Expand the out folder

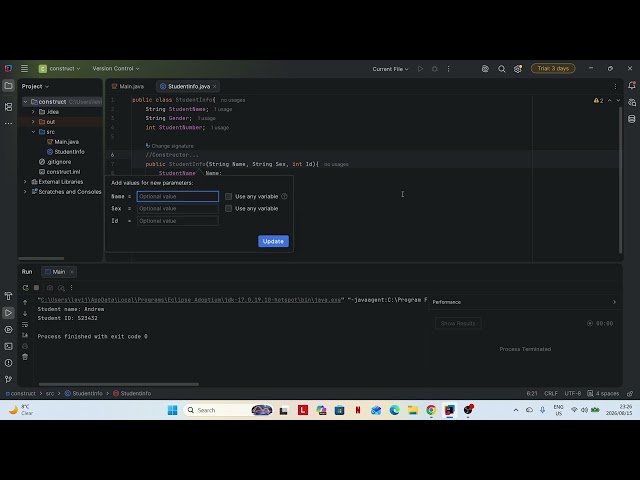[33, 122]
